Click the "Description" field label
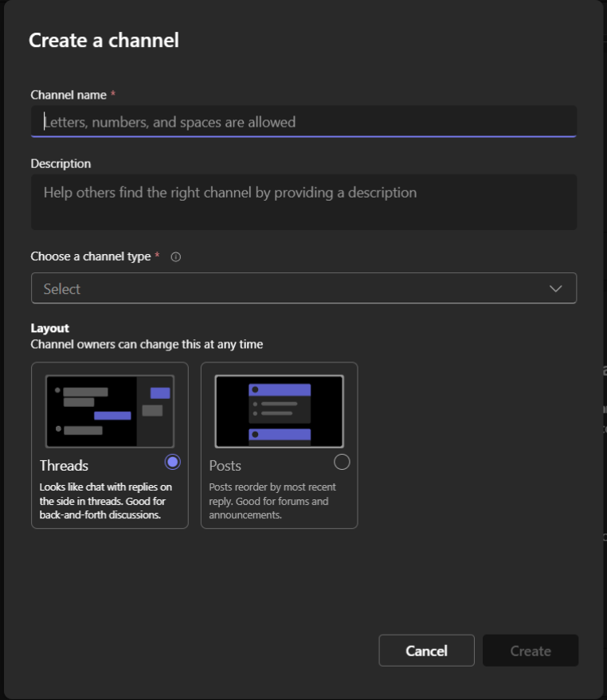 (x=61, y=163)
